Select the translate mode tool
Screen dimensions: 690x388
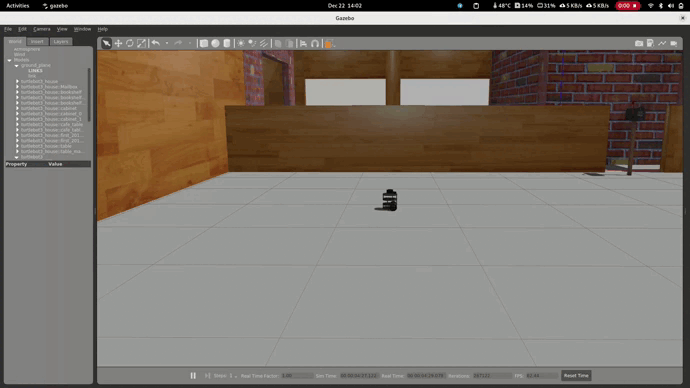(118, 43)
